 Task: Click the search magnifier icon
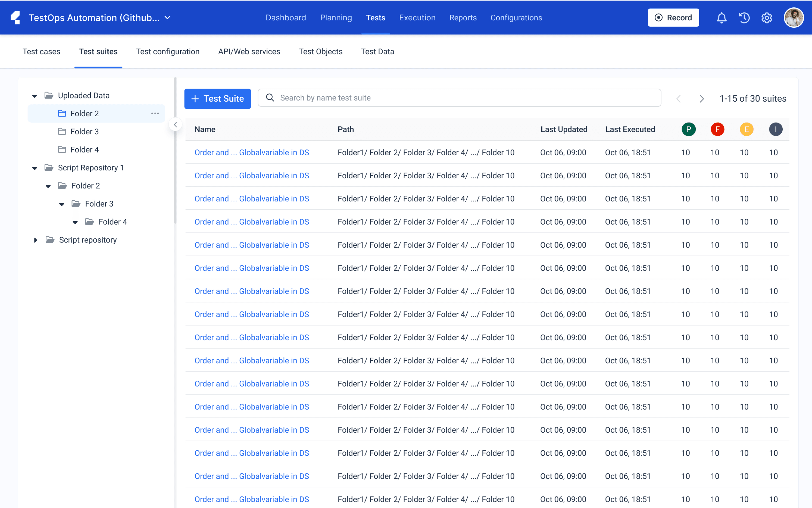point(270,97)
